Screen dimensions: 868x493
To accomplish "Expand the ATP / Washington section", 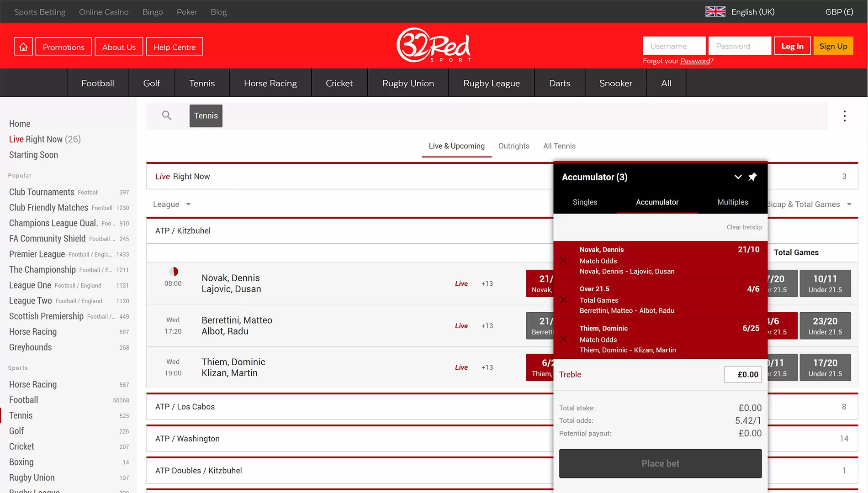I will coord(349,439).
